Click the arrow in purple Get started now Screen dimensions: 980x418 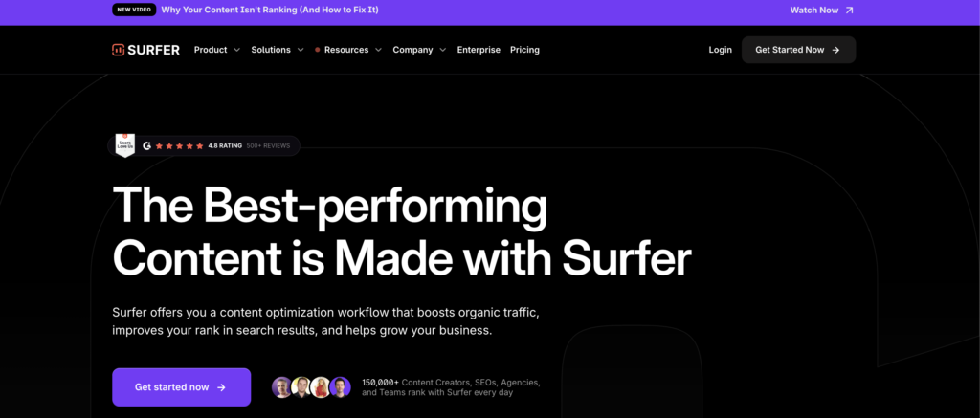point(221,387)
